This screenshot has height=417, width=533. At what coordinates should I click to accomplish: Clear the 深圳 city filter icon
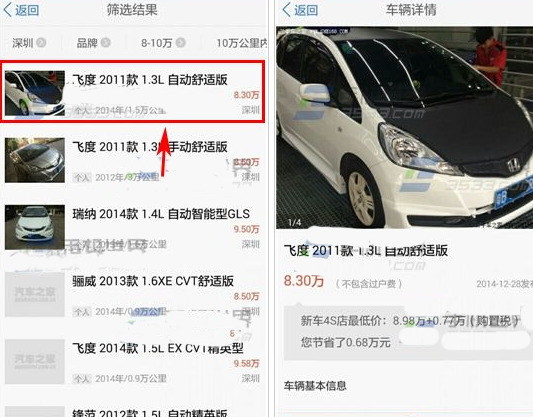click(41, 43)
